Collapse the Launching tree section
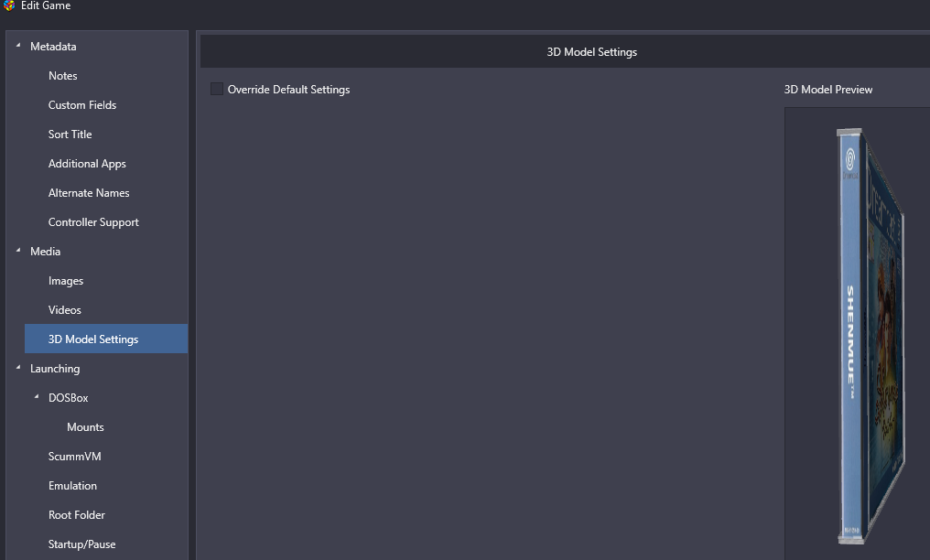930x560 pixels. (x=18, y=368)
